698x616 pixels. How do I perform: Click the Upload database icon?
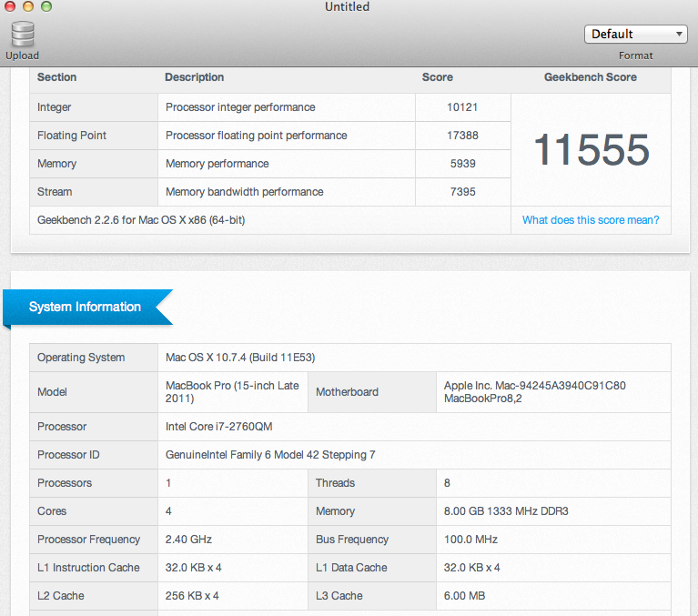[23, 34]
